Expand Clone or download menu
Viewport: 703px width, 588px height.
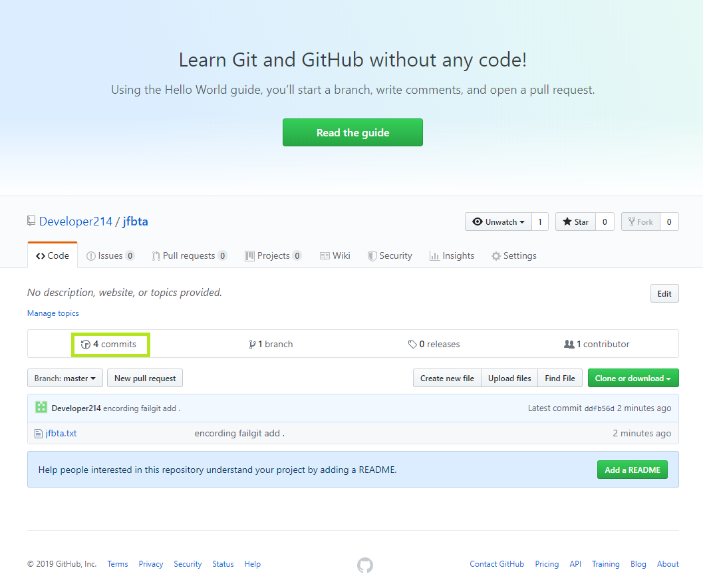point(633,378)
